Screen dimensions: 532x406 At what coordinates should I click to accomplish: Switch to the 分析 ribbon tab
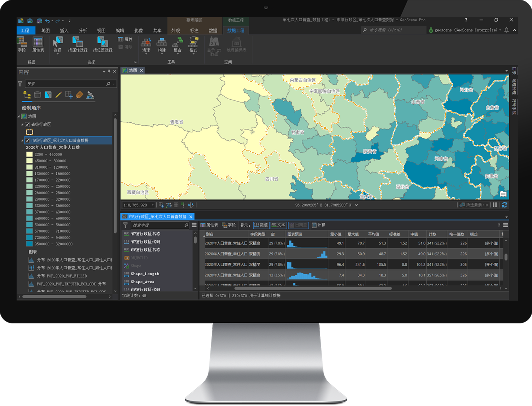click(x=83, y=30)
